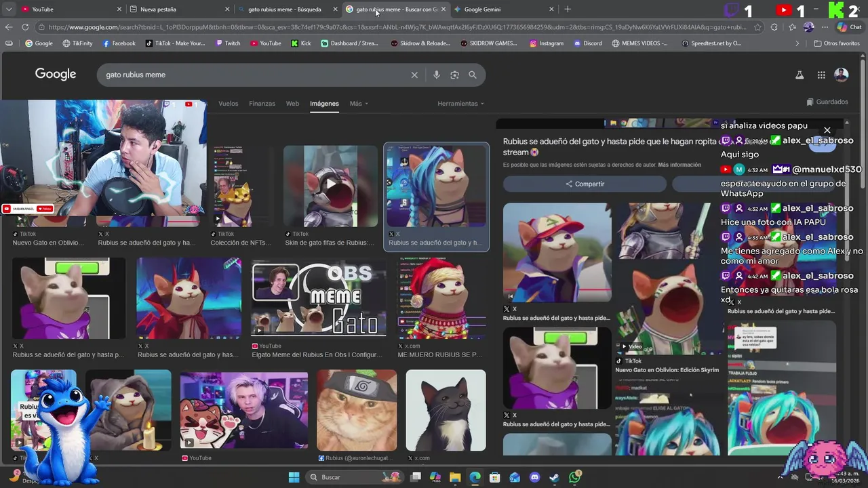The width and height of the screenshot is (868, 488).
Task: Open Guardados saved items
Action: tap(827, 102)
